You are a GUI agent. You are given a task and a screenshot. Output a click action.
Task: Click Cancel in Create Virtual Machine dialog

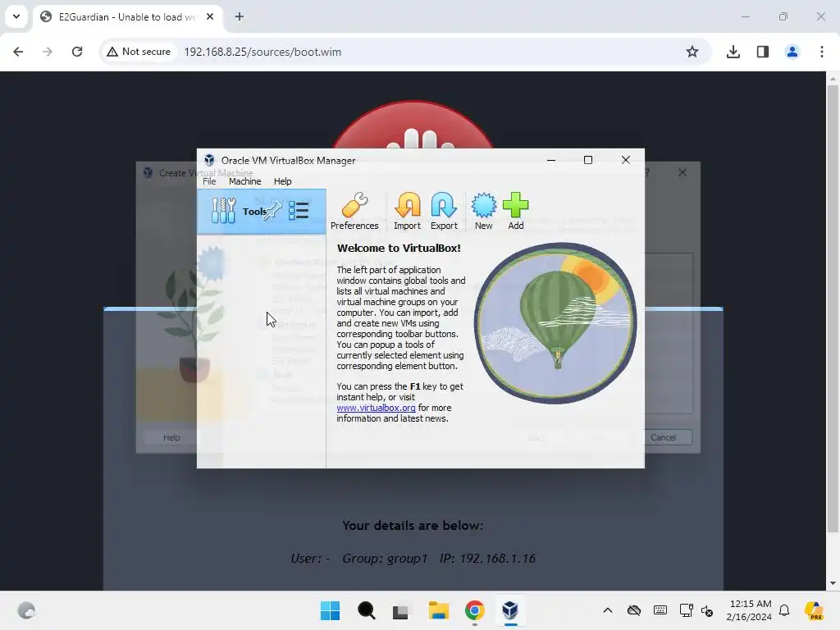click(663, 437)
